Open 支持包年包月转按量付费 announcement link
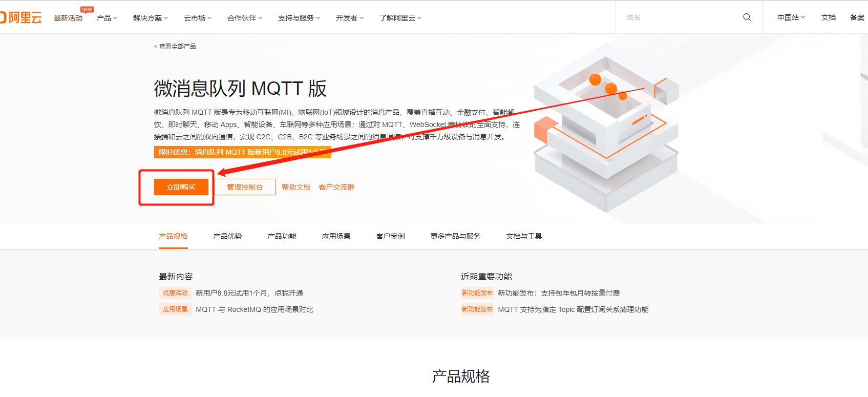 point(559,293)
